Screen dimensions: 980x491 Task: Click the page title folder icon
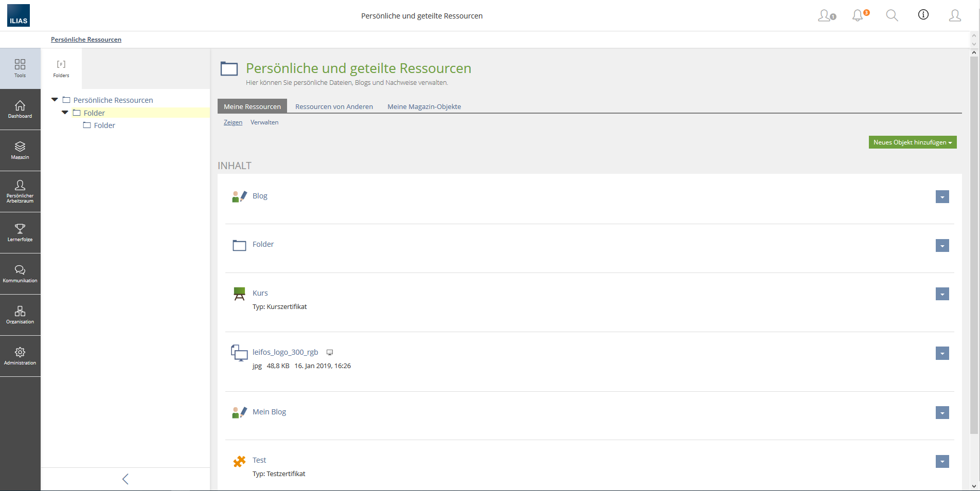229,68
